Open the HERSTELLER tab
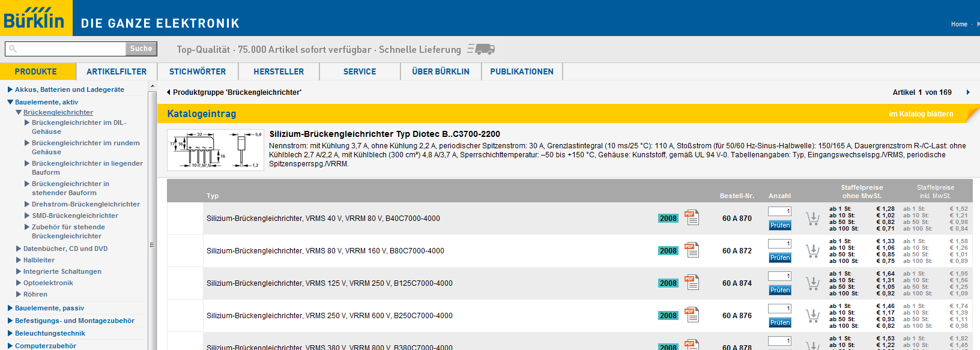The height and width of the screenshot is (350, 980). 279,71
